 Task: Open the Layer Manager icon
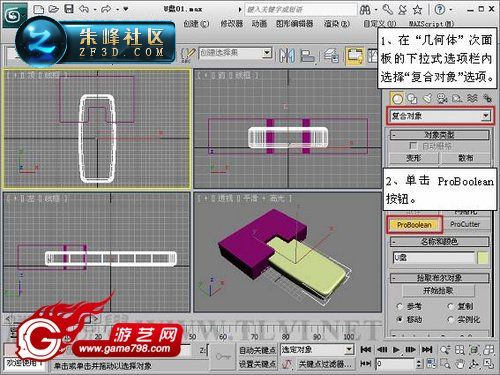331,55
